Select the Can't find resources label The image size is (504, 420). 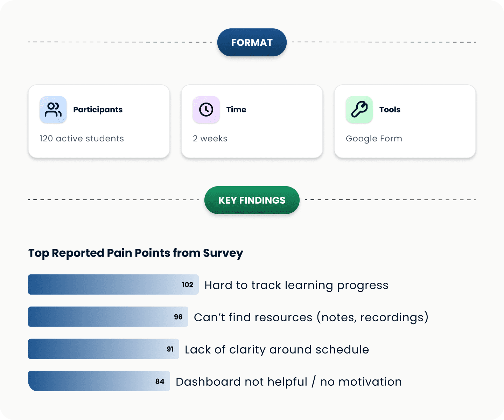click(x=311, y=317)
